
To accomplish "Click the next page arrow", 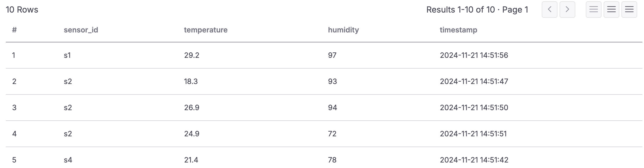I will tap(567, 9).
